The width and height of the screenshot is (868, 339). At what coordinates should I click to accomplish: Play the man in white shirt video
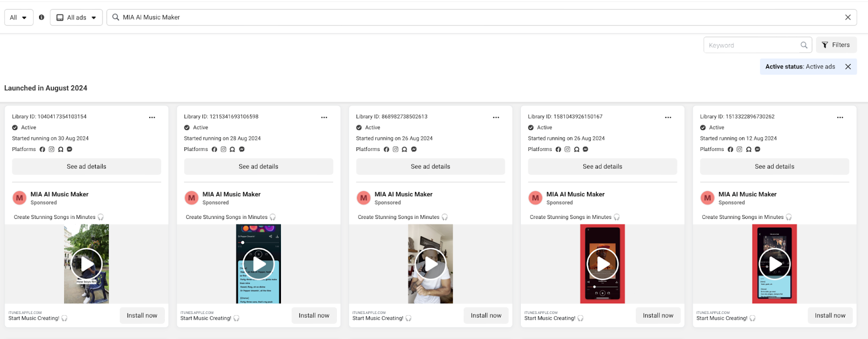pyautogui.click(x=431, y=264)
